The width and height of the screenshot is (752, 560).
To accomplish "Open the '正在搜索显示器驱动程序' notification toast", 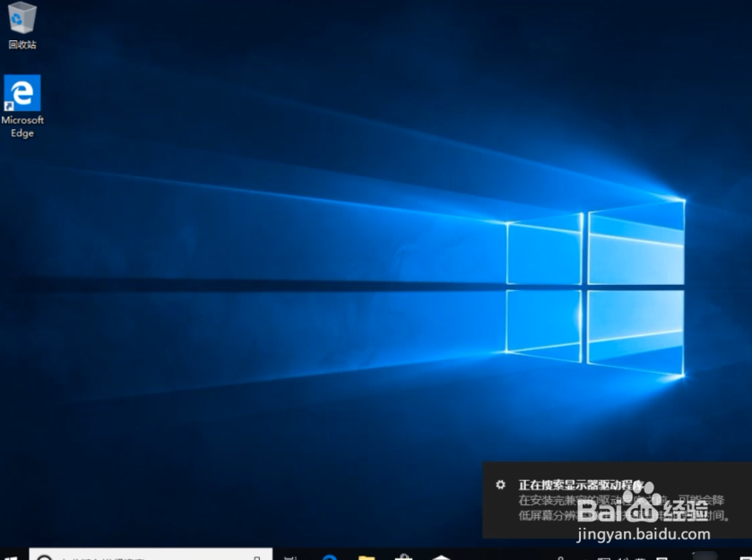I will [617, 500].
